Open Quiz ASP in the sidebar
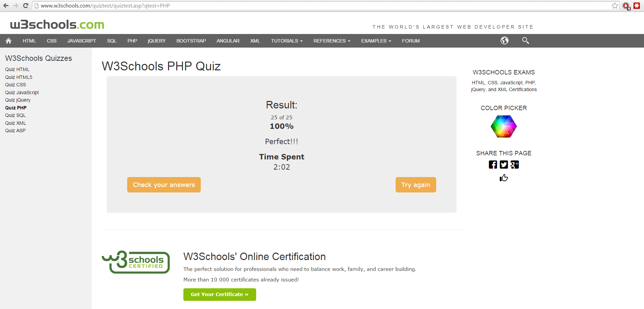 click(x=15, y=131)
